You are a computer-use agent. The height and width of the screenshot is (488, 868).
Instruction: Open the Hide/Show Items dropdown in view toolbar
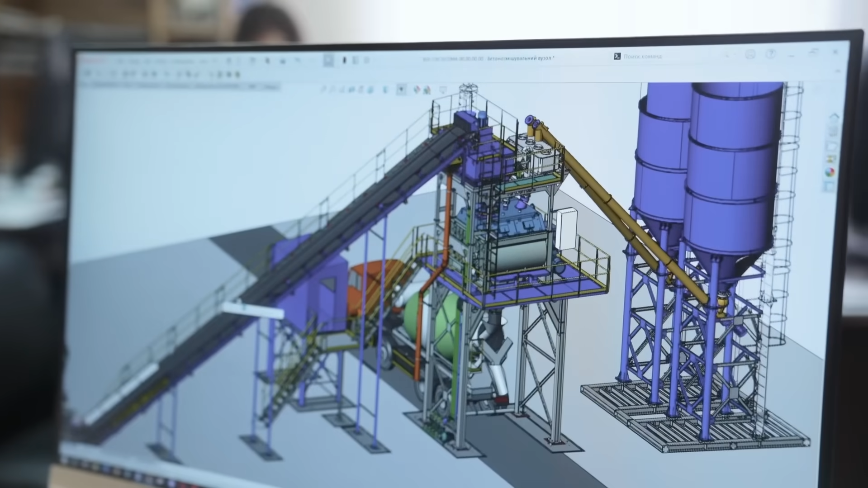coord(401,90)
